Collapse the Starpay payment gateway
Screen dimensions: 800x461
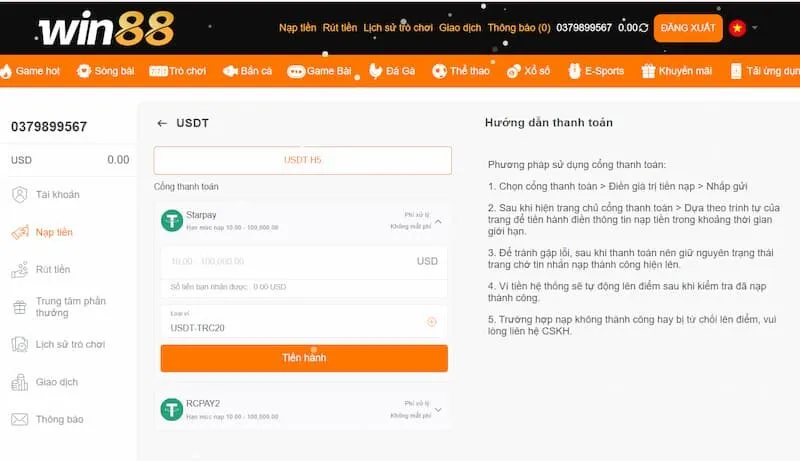[x=438, y=221]
